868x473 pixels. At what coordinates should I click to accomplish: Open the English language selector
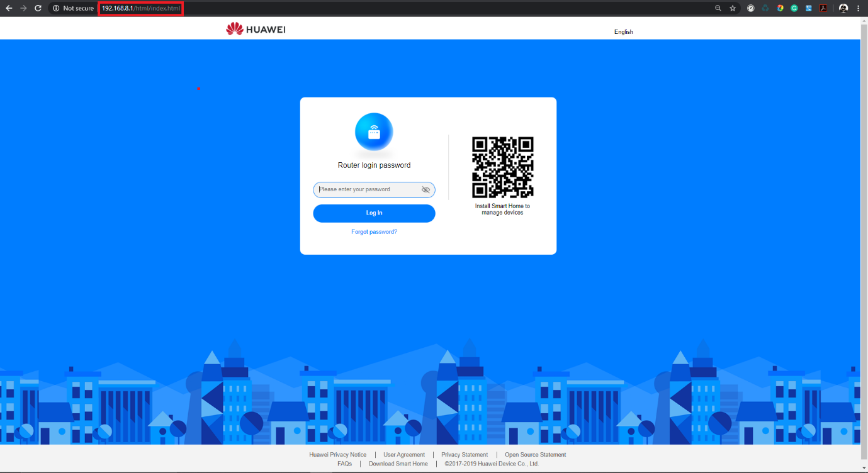coord(624,31)
